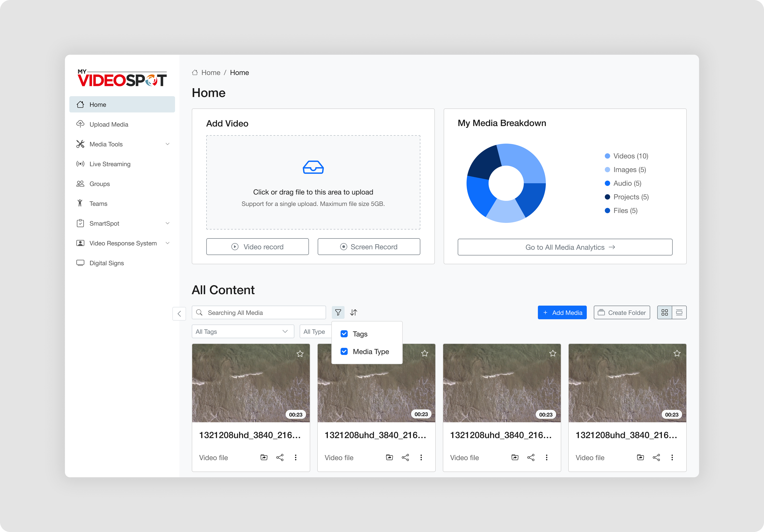
Task: Click the filter funnel icon
Action: point(338,313)
